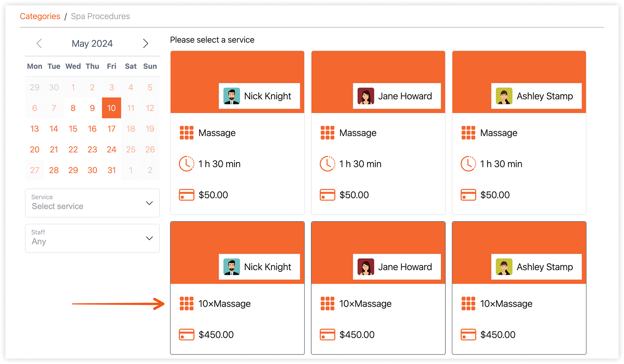Screen dimensions: 624x364
Task: Click Nick Knight avatar on 10×Massage card
Action: point(232,267)
